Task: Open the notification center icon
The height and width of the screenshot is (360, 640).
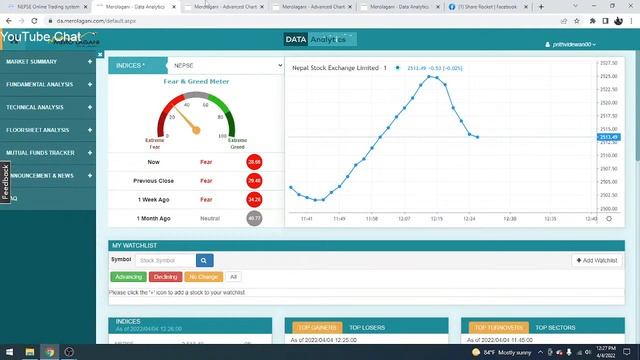Action: 627,352
